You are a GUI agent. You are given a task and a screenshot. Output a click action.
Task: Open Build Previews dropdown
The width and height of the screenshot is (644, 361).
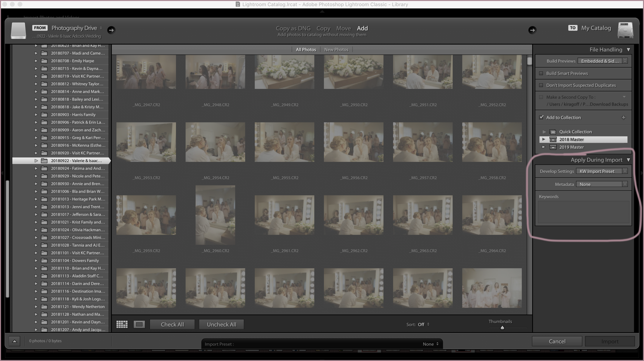[x=602, y=61]
